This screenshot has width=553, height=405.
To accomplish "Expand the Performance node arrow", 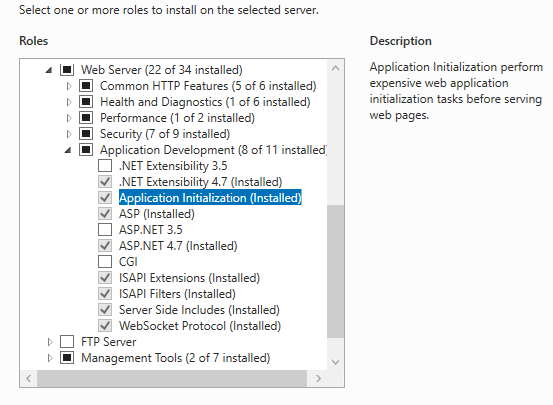I will click(x=69, y=118).
